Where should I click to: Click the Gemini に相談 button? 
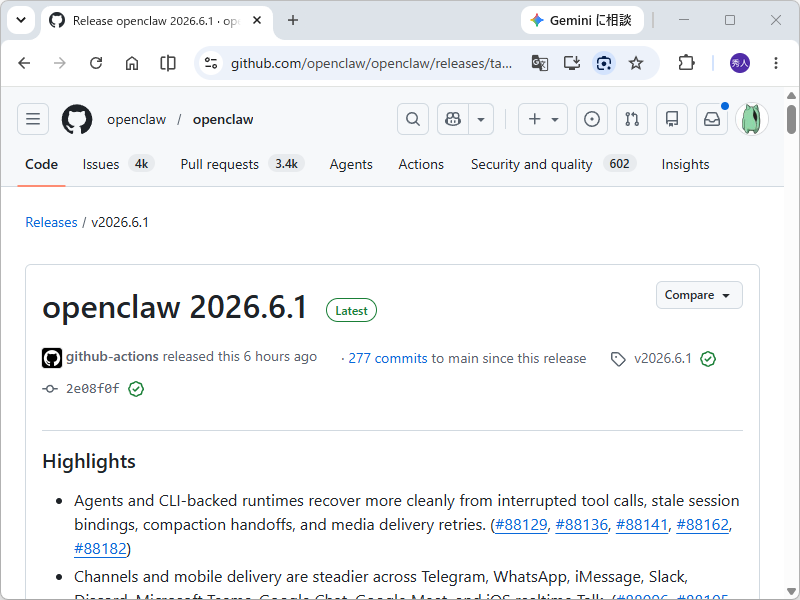(582, 20)
